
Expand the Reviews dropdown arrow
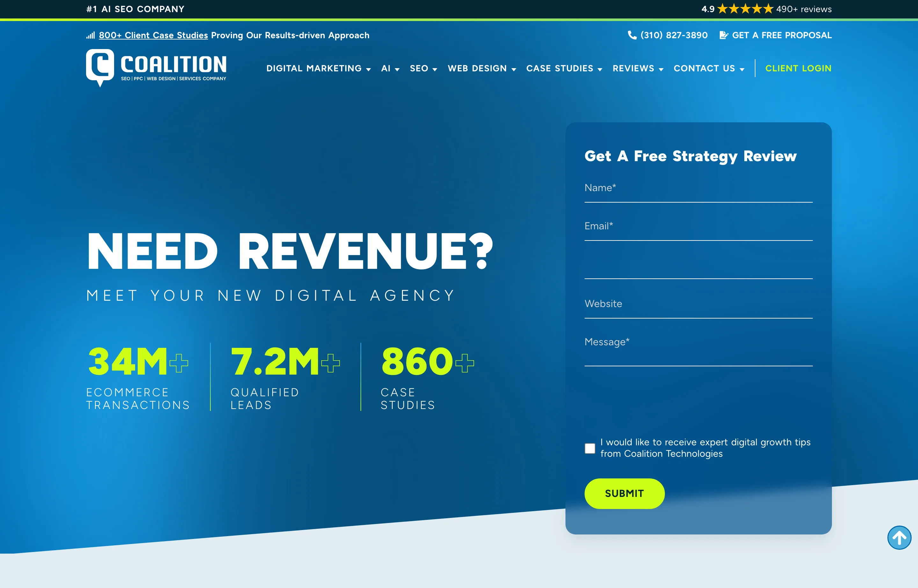(x=661, y=69)
